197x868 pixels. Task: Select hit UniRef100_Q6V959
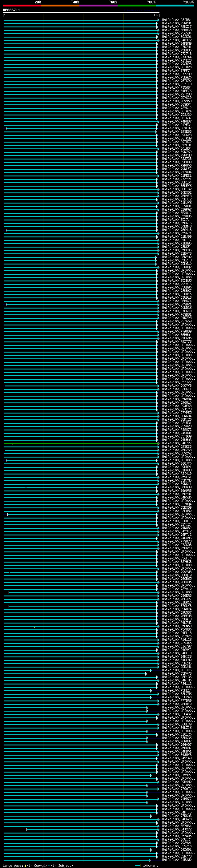(x=176, y=101)
